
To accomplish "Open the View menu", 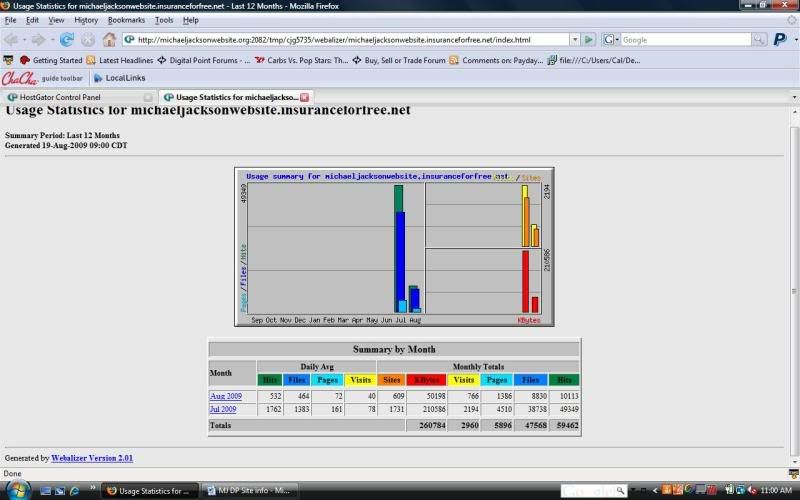I will pos(56,20).
